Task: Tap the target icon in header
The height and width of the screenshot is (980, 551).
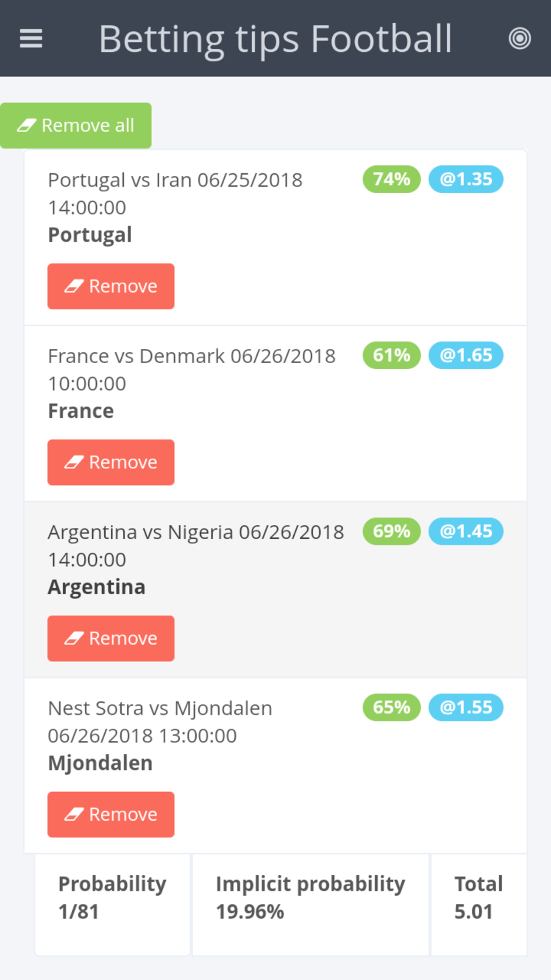Action: 519,39
